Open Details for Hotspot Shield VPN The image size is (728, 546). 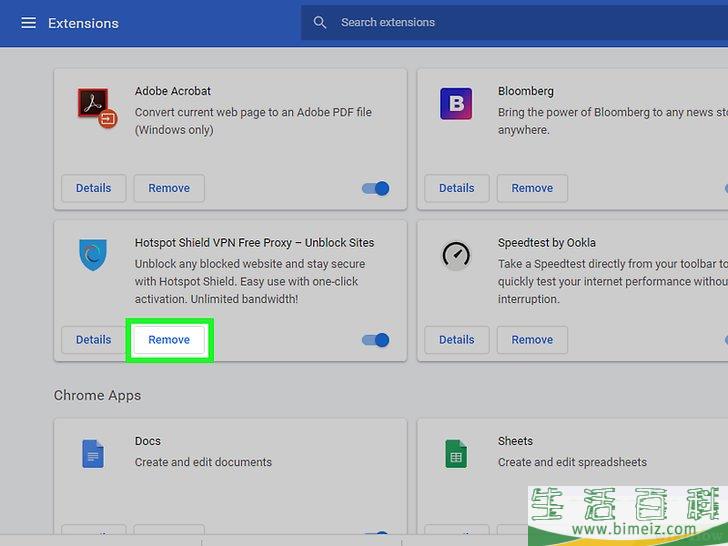coord(93,340)
